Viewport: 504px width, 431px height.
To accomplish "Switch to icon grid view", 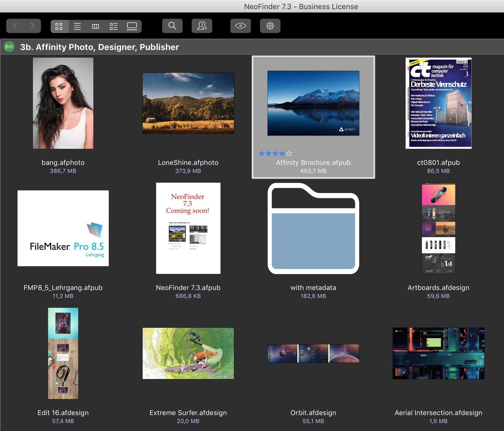I will (x=59, y=26).
